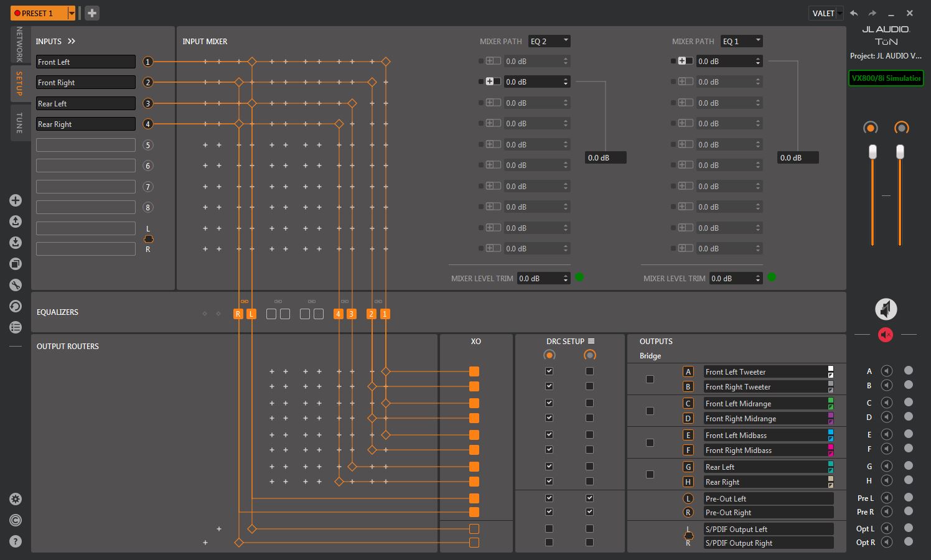The width and height of the screenshot is (931, 560).
Task: Adjust EQ 2 second row 0.0 dB stepper
Action: (x=566, y=82)
